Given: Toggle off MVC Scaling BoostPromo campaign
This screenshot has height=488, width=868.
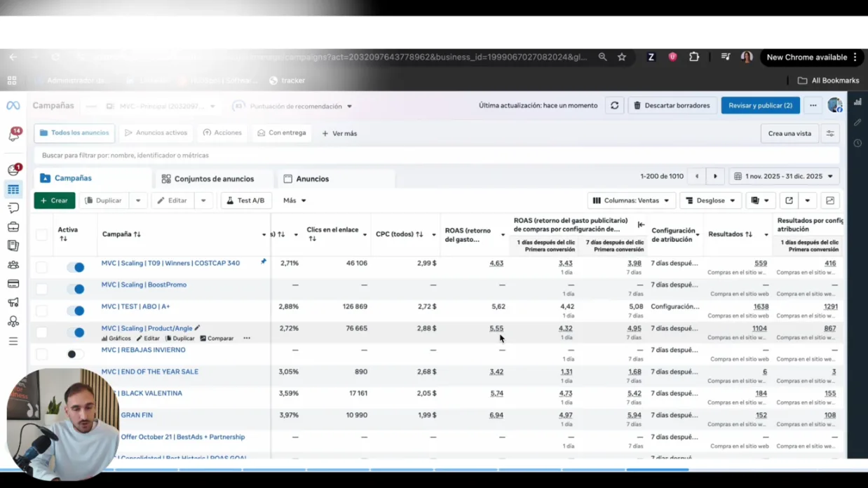Looking at the screenshot, I should coord(76,289).
